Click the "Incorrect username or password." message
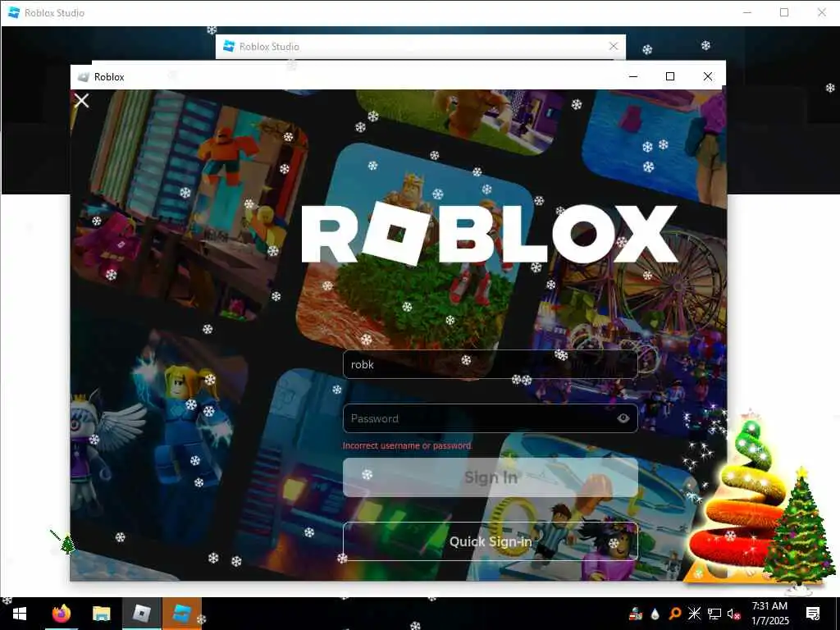The image size is (840, 630). pos(407,445)
